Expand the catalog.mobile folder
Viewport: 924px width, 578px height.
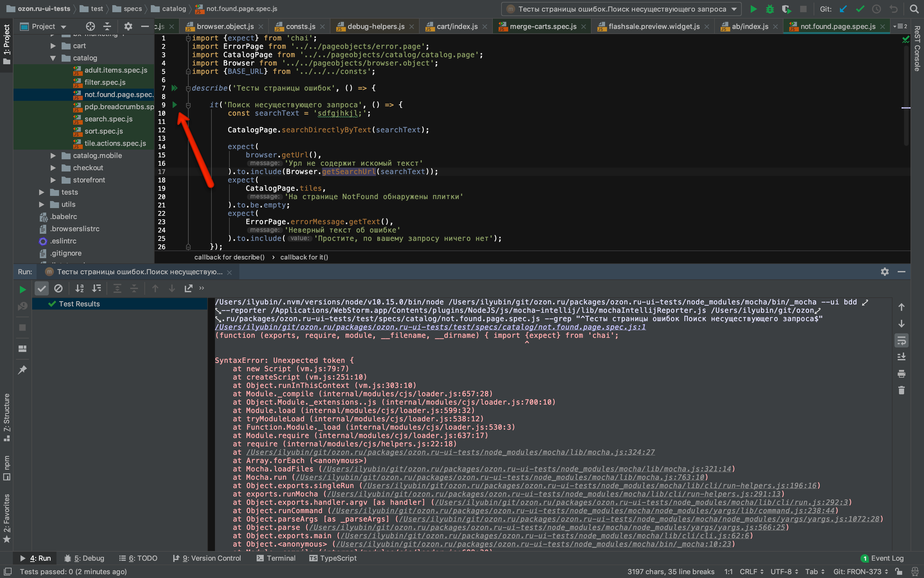pyautogui.click(x=53, y=156)
